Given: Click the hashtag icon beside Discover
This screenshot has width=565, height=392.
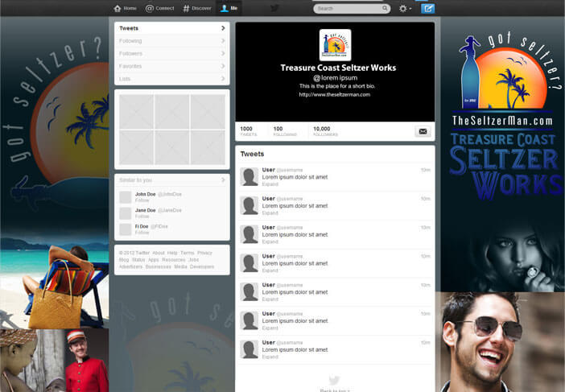Looking at the screenshot, I should coord(186,8).
